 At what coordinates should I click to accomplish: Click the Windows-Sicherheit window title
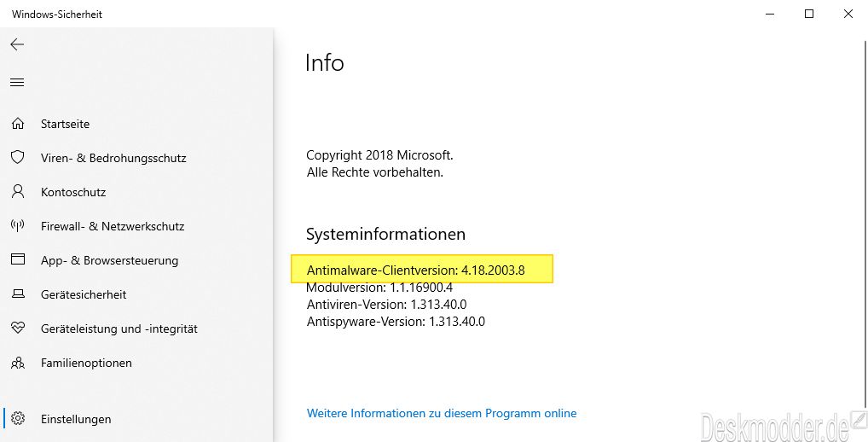[57, 15]
